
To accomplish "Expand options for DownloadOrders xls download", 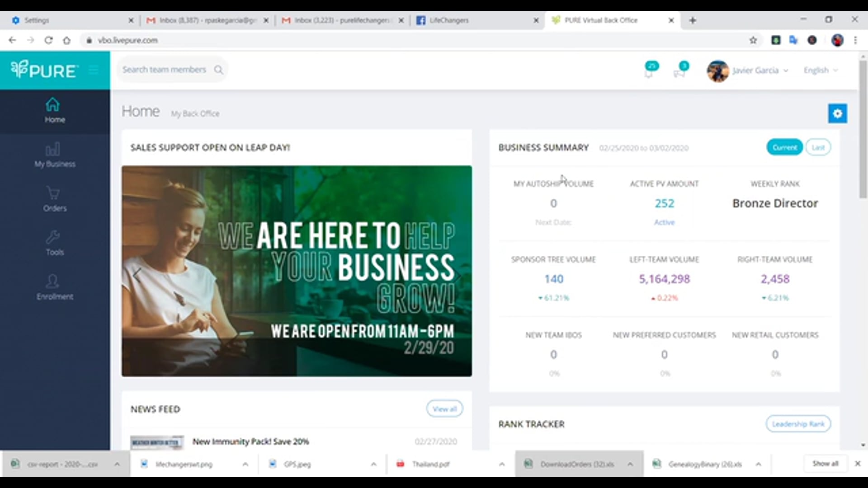I will 630,464.
